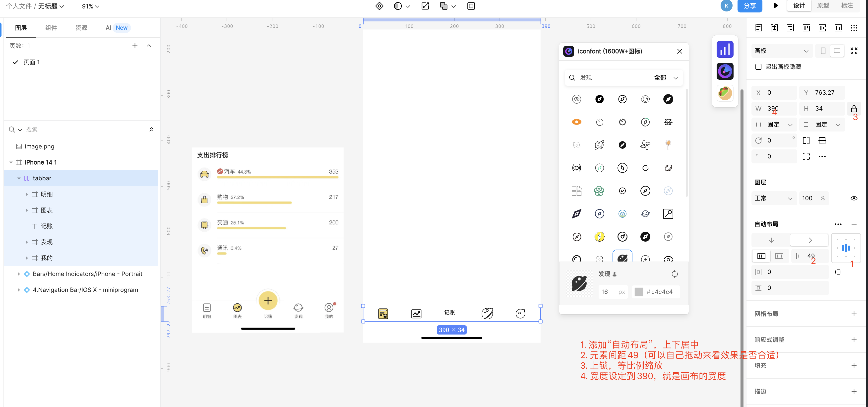Align bottom edges icon
868x407 pixels.
click(x=838, y=28)
